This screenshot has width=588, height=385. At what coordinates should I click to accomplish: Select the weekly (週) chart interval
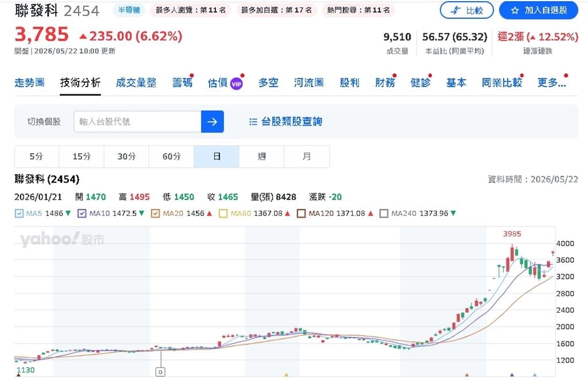coord(261,156)
